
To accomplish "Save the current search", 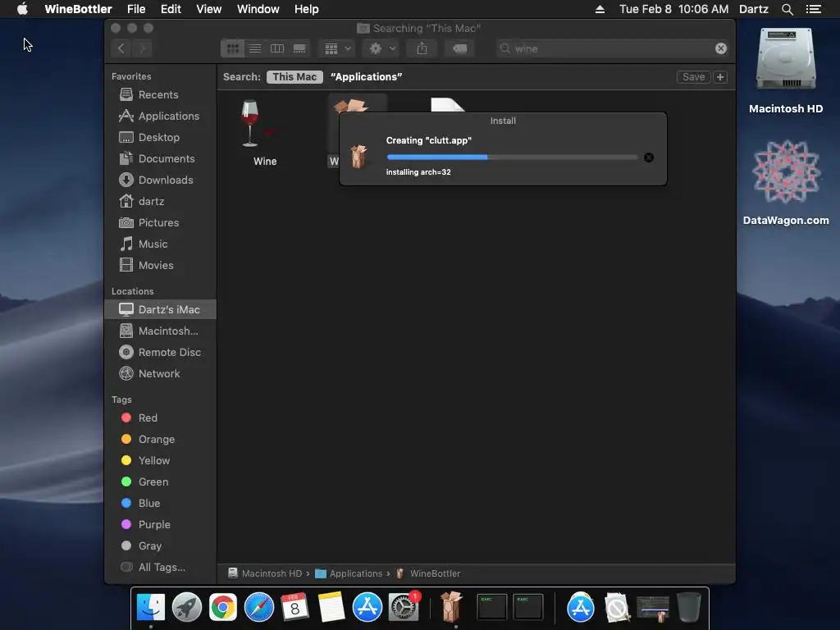I will [x=693, y=77].
